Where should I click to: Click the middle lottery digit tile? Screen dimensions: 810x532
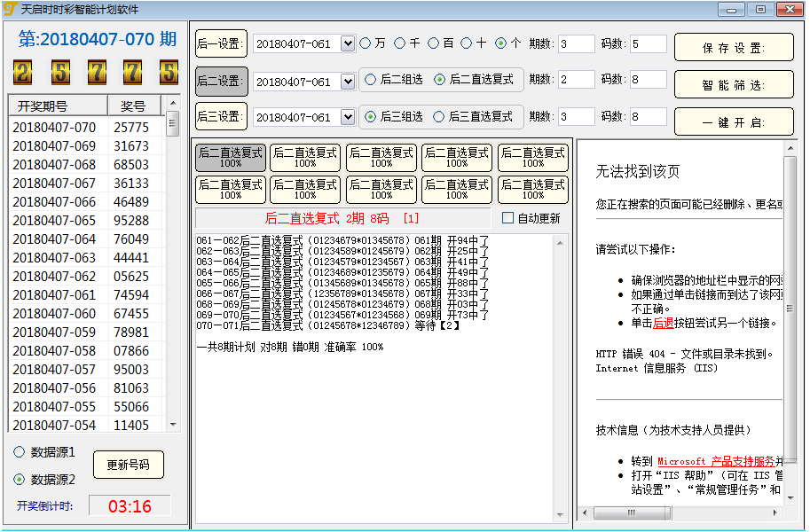pyautogui.click(x=96, y=72)
